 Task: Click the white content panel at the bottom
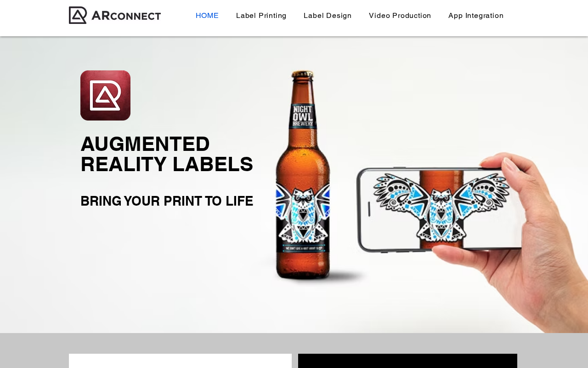(x=180, y=361)
